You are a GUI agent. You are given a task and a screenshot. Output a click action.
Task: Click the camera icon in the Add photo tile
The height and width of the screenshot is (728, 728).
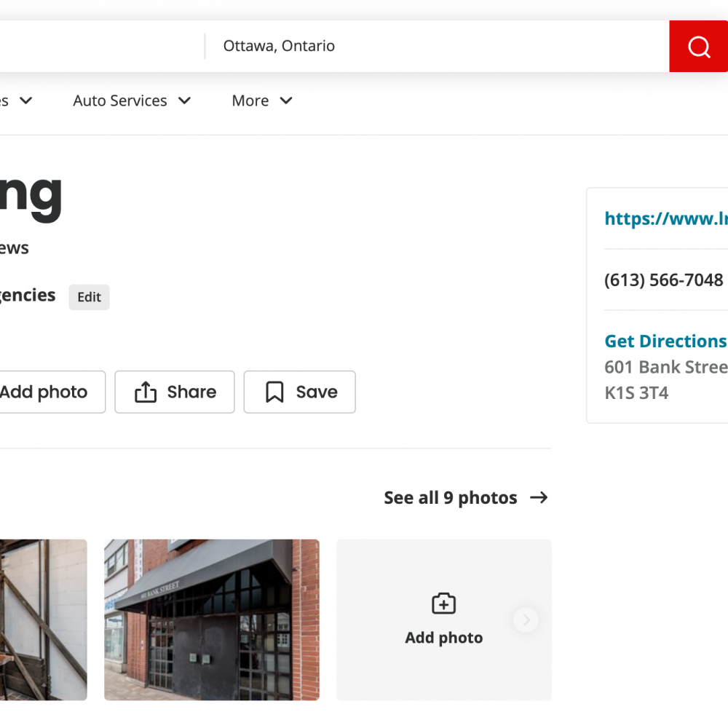pyautogui.click(x=443, y=604)
